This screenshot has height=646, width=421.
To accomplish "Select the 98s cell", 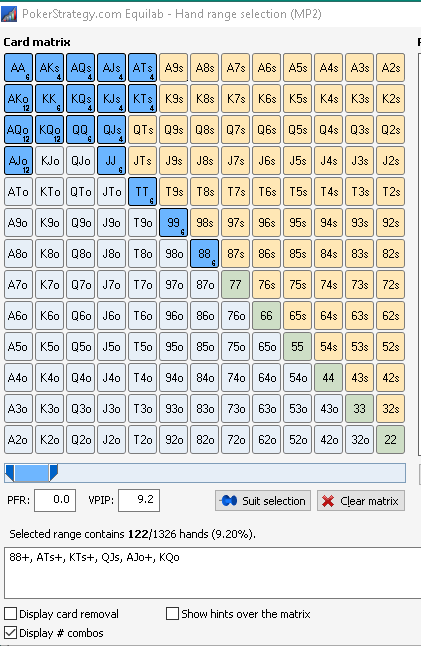I will point(205,222).
